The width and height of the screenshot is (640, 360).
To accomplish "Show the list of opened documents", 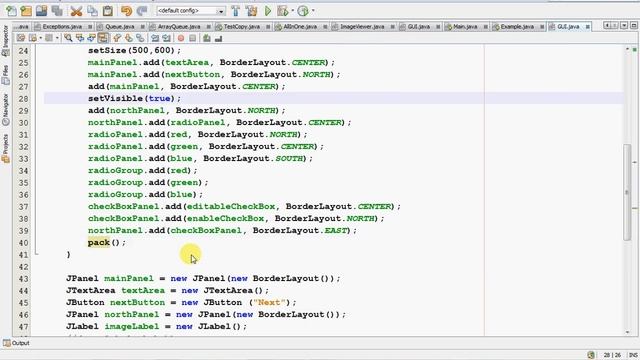I will pos(624,26).
